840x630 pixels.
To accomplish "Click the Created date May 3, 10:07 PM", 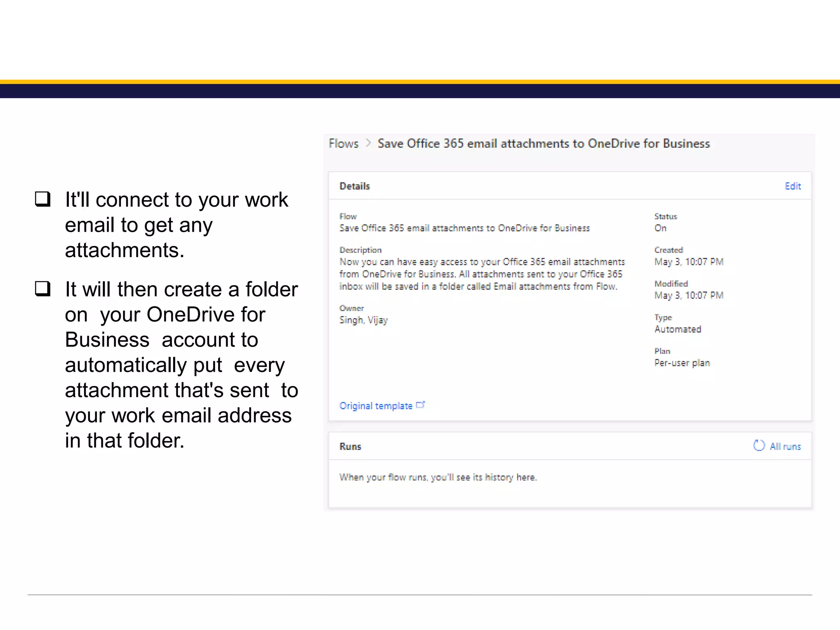I will click(689, 262).
